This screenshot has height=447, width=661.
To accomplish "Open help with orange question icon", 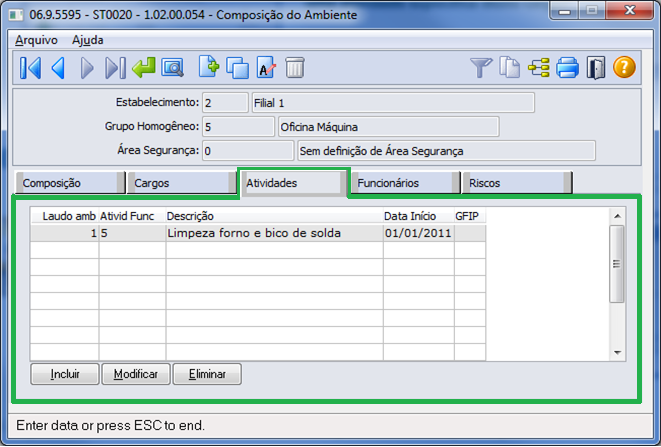I will pos(624,67).
